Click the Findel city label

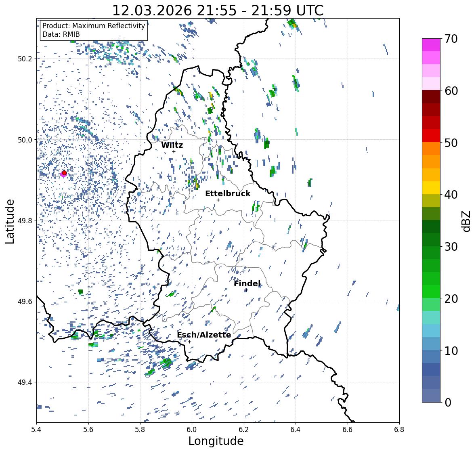247,283
